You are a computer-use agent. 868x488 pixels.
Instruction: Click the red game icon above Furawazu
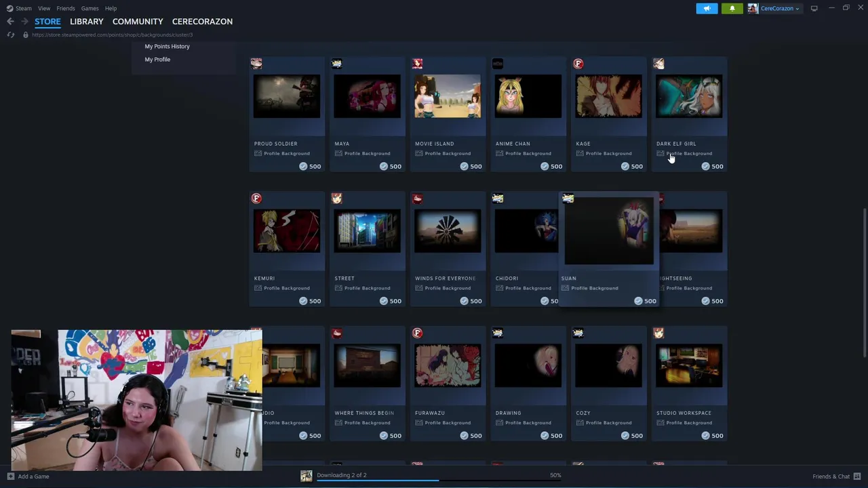[x=417, y=333]
